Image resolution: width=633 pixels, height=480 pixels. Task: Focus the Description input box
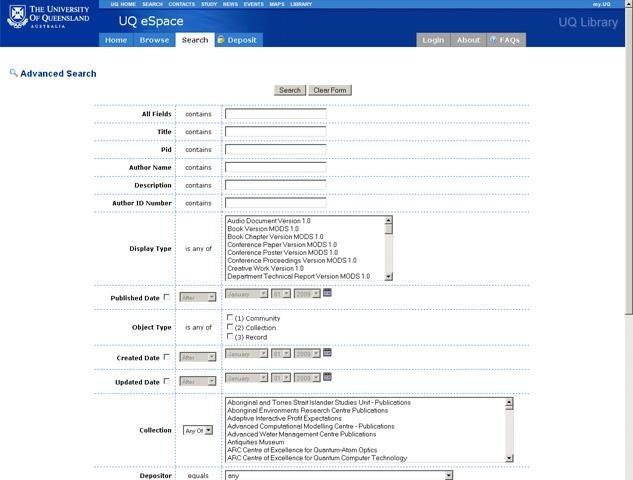point(276,185)
